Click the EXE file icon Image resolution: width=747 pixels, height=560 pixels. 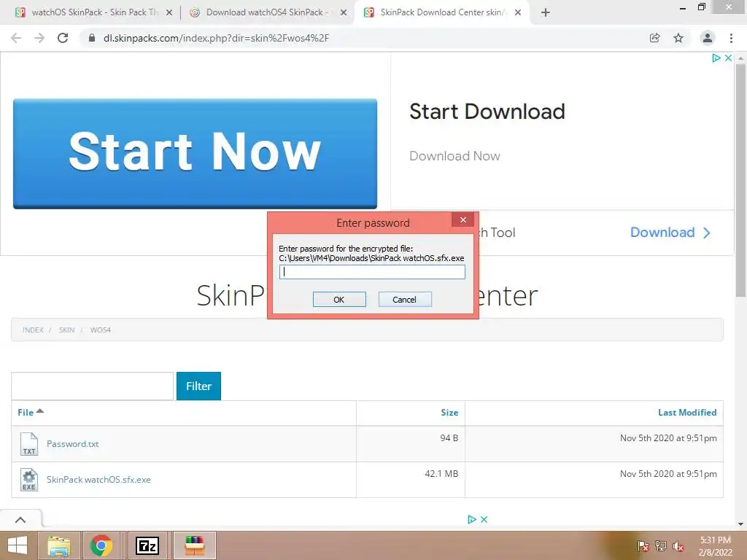(29, 480)
